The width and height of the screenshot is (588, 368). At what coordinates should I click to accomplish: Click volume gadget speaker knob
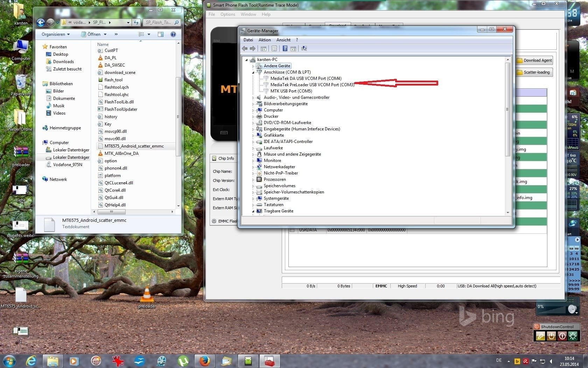pos(572,309)
